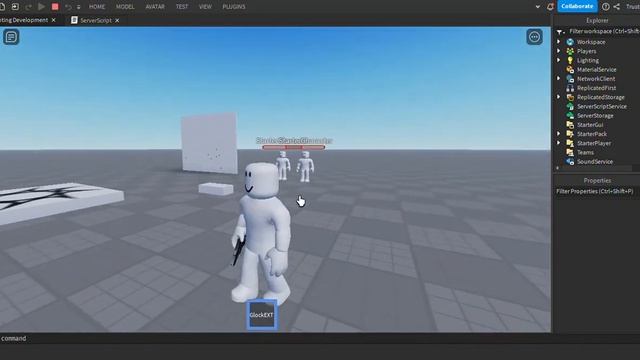
Task: Select ServerStorage in Explorer
Action: tap(595, 116)
